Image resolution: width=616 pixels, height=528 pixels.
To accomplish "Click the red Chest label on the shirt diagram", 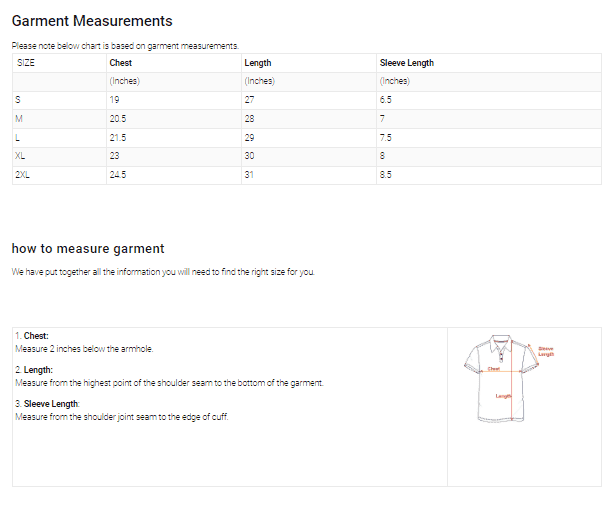I will tap(494, 369).
